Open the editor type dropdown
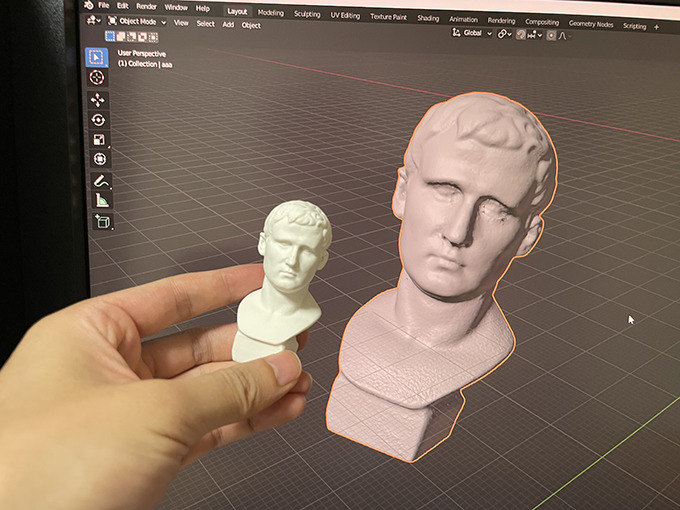The width and height of the screenshot is (680, 510). (x=93, y=20)
